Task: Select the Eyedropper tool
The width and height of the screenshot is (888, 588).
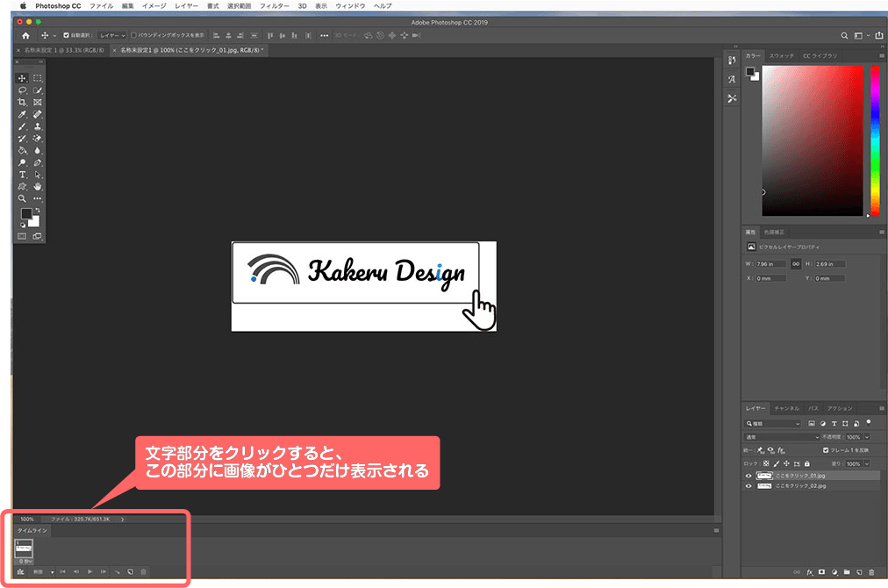Action: pyautogui.click(x=22, y=114)
